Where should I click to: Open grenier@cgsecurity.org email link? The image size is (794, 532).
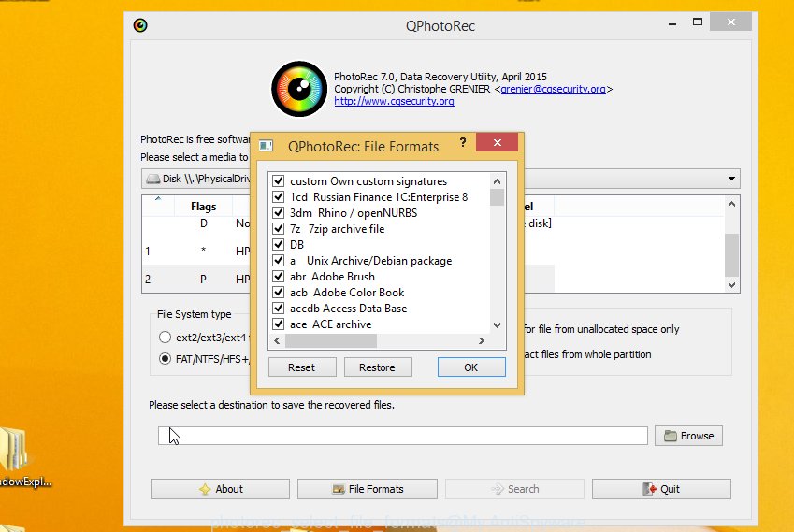(x=553, y=89)
